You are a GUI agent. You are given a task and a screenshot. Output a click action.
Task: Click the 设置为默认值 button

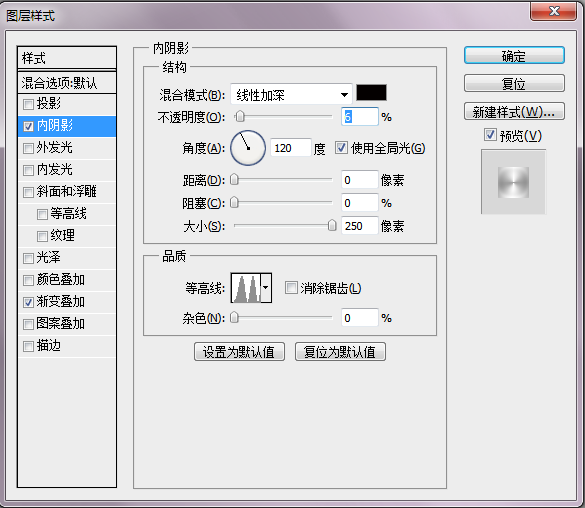tap(239, 352)
